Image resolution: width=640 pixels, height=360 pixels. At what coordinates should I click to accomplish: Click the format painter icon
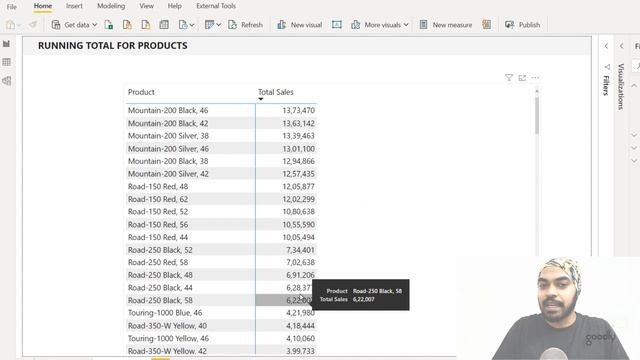tap(33, 25)
